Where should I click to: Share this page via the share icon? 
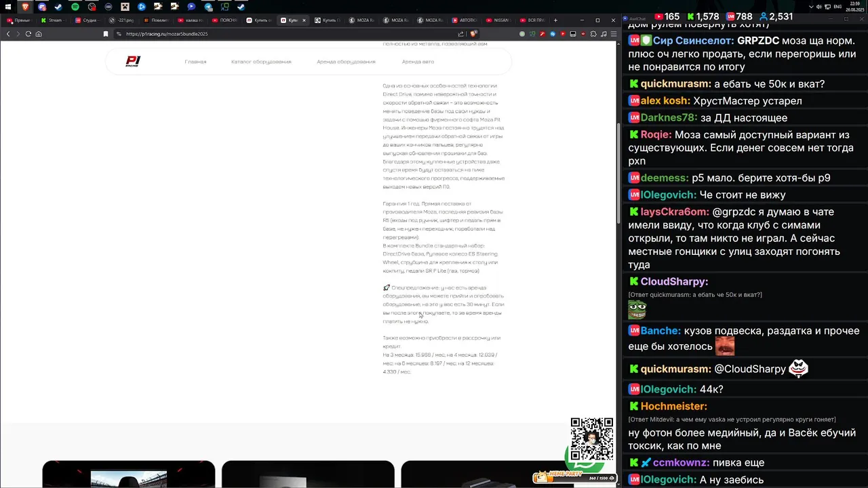[461, 34]
